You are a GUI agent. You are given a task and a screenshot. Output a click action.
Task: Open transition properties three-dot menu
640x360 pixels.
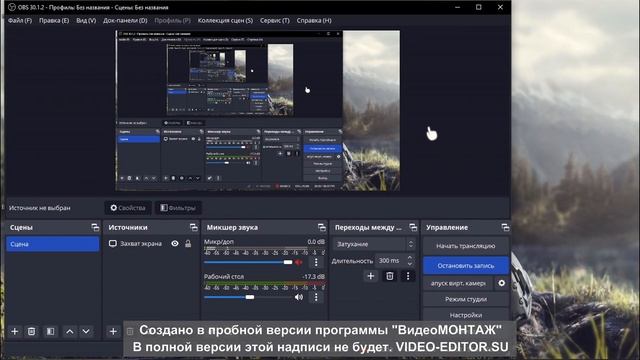(408, 276)
